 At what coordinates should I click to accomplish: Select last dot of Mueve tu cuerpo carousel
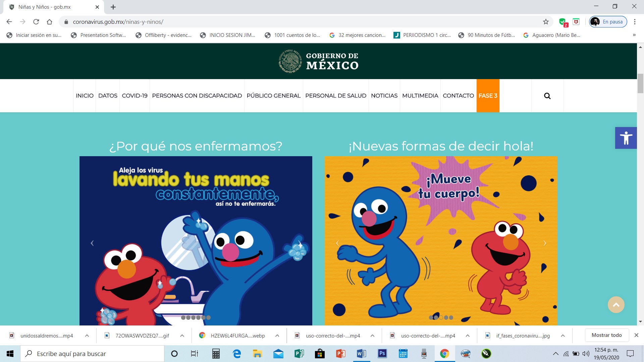(x=451, y=317)
